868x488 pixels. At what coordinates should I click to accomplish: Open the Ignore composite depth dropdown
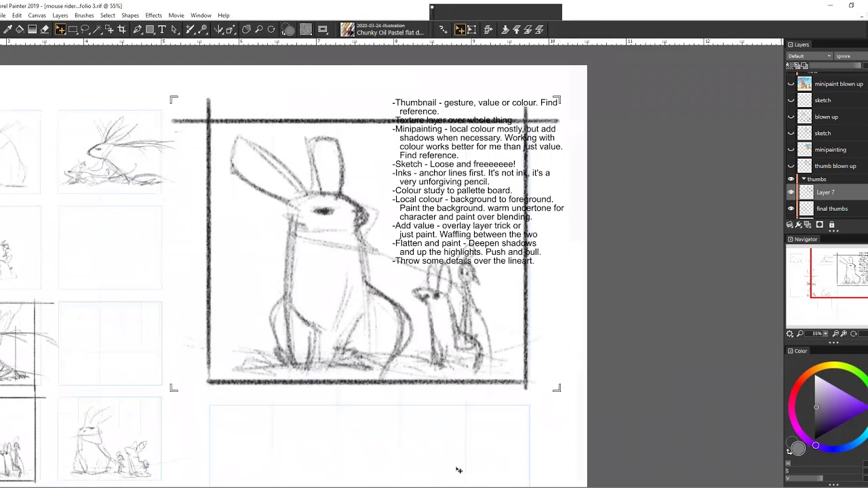pyautogui.click(x=850, y=56)
